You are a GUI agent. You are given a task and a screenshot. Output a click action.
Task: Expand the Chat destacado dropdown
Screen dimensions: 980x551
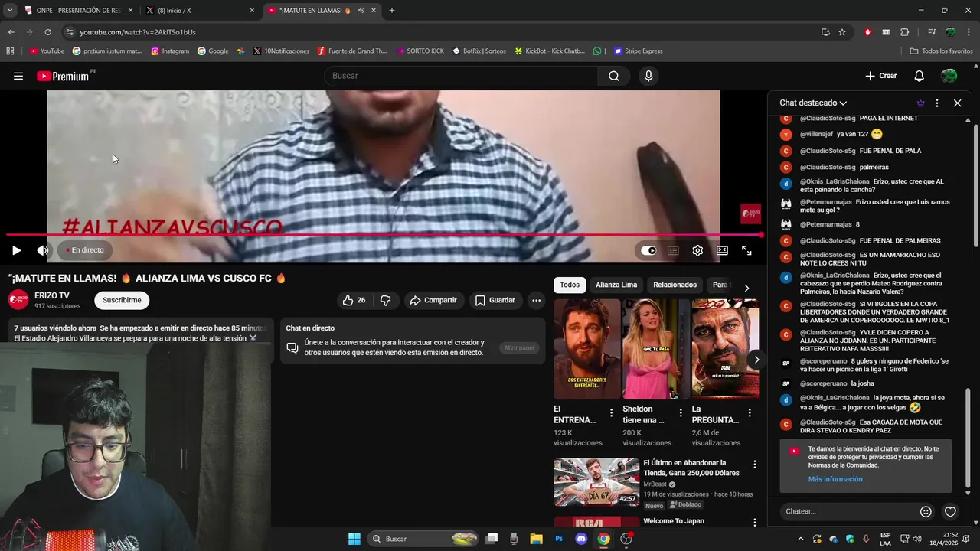tap(813, 103)
